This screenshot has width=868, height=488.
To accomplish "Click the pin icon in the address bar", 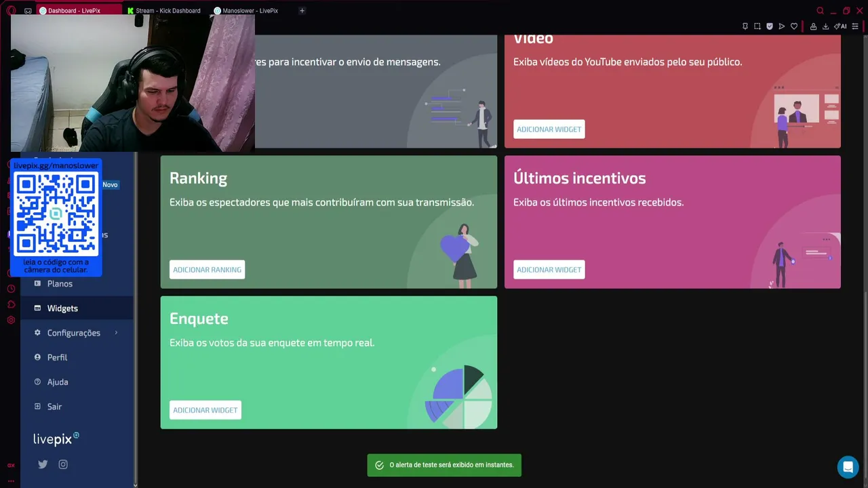I will [745, 26].
